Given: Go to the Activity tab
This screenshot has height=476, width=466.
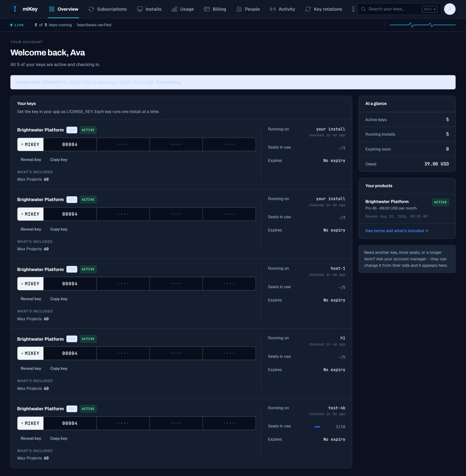Looking at the screenshot, I should click(283, 9).
